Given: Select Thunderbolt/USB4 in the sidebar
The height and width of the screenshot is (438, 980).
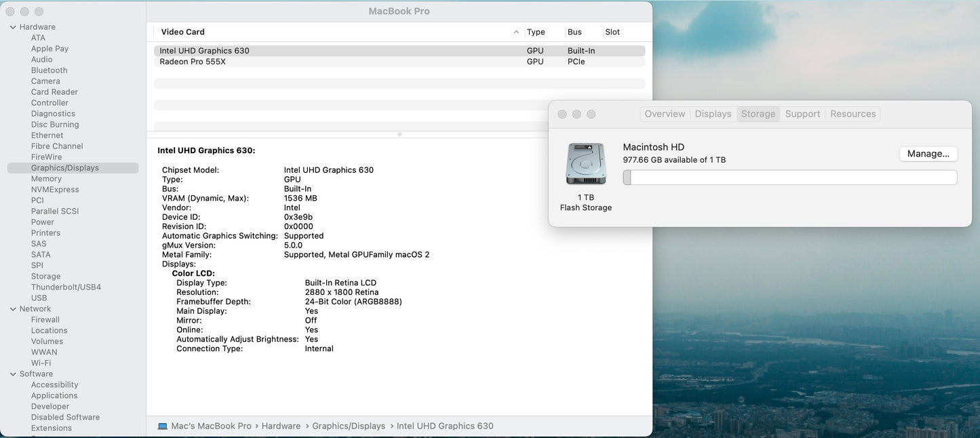Looking at the screenshot, I should pos(66,286).
